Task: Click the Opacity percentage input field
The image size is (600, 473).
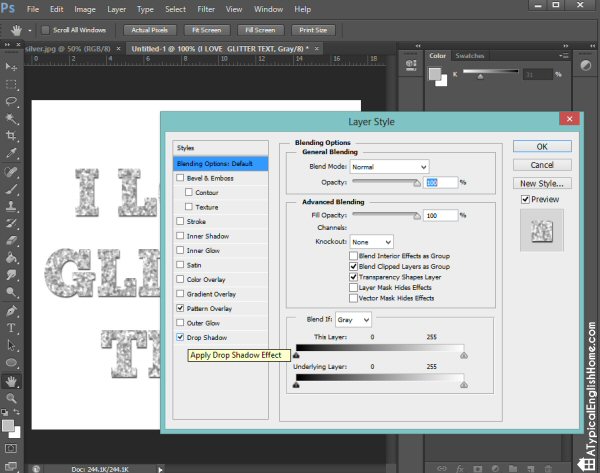Action: pos(440,183)
